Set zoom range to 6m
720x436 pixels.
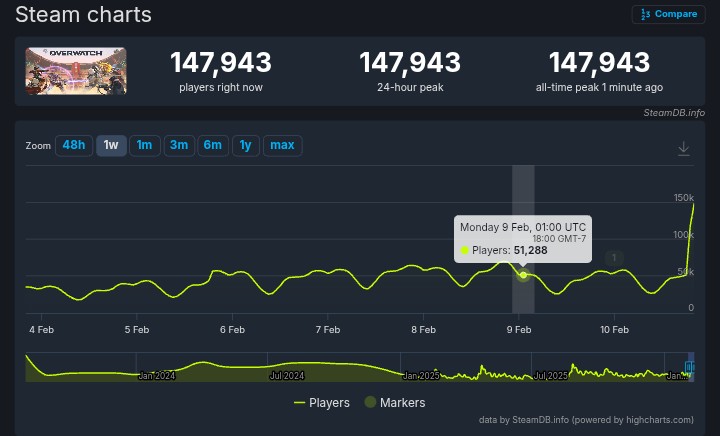click(213, 145)
